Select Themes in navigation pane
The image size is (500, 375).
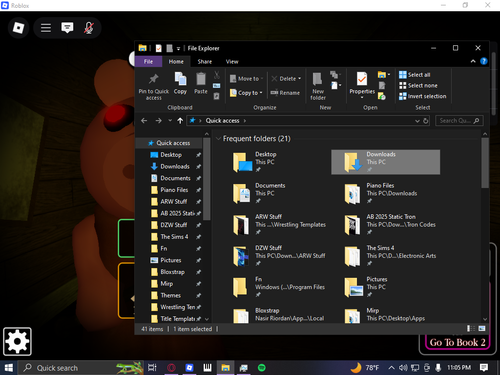tap(170, 295)
